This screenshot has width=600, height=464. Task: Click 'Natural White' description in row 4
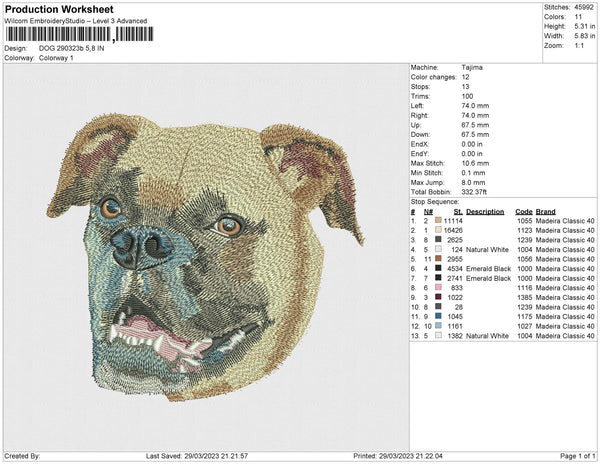click(487, 249)
